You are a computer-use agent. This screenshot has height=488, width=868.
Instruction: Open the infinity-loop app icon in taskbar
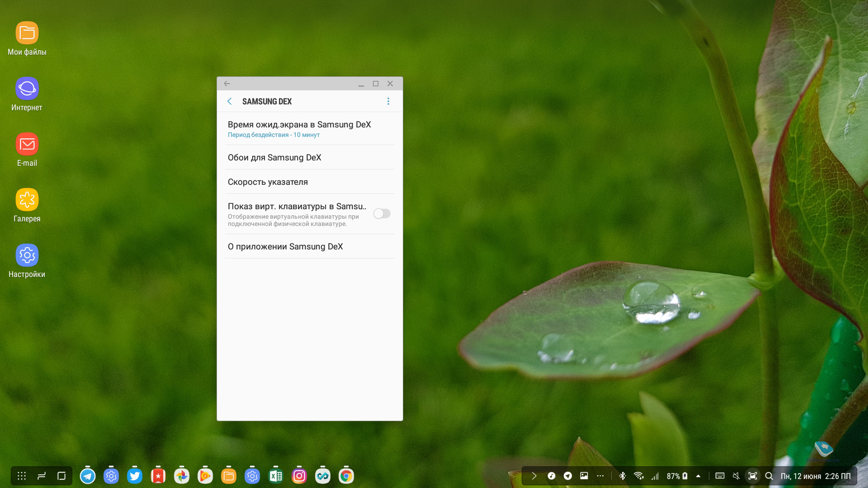323,476
